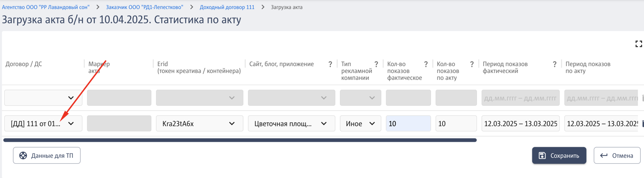Click help icon beside Тип рекламной компании
The width and height of the screenshot is (644, 178).
click(x=376, y=64)
